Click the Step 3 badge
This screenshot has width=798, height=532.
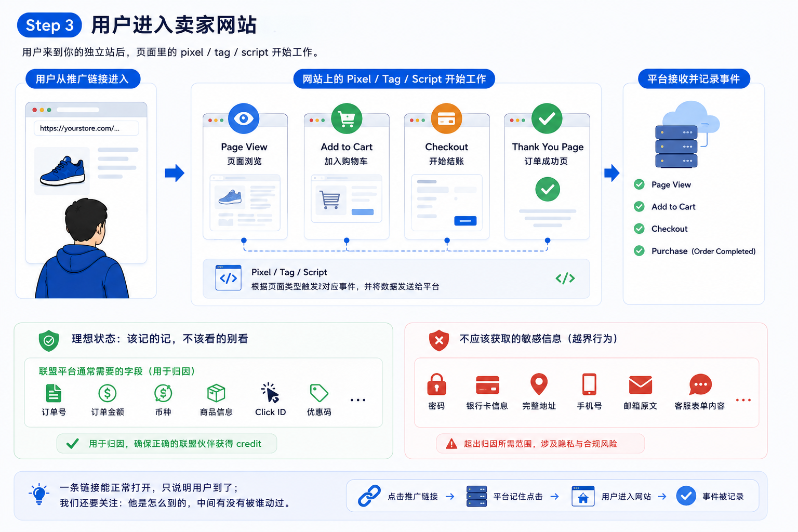click(x=49, y=25)
